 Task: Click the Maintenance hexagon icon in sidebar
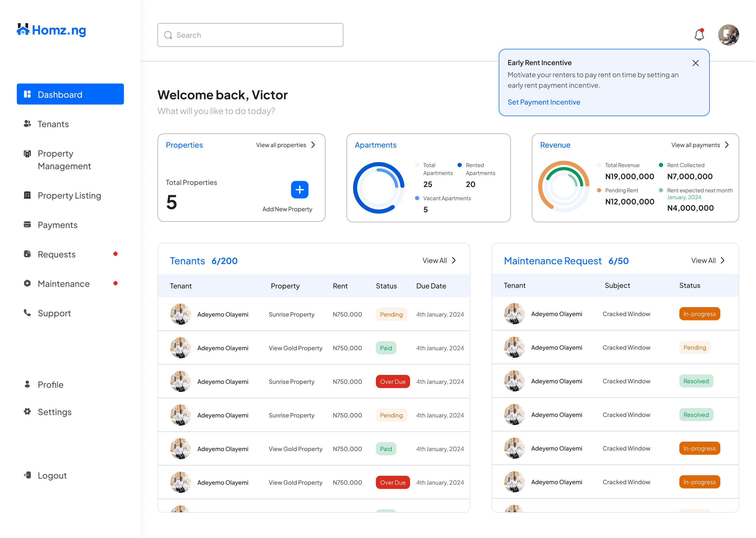pyautogui.click(x=28, y=283)
